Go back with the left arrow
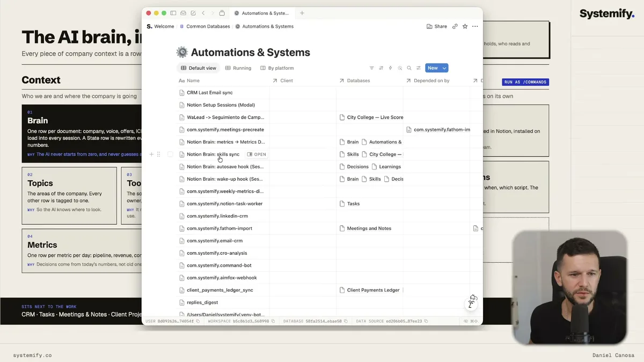Screen dimensions: 644x362 [203, 13]
